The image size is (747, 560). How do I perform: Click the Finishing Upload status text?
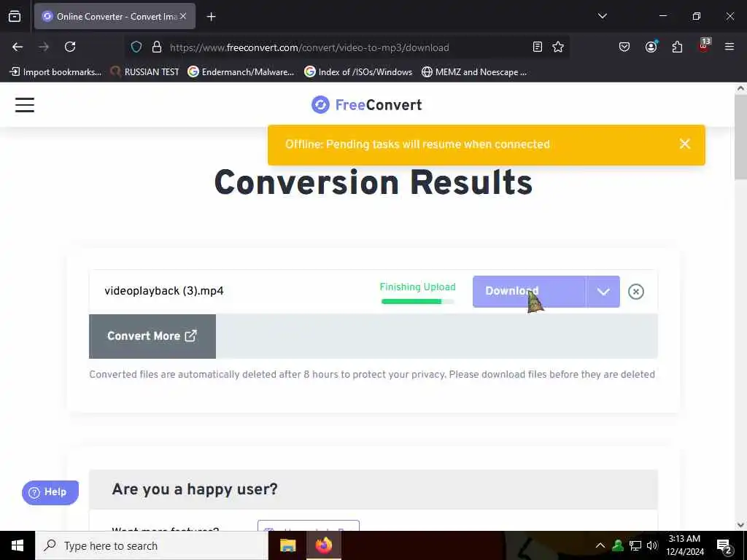click(x=417, y=287)
